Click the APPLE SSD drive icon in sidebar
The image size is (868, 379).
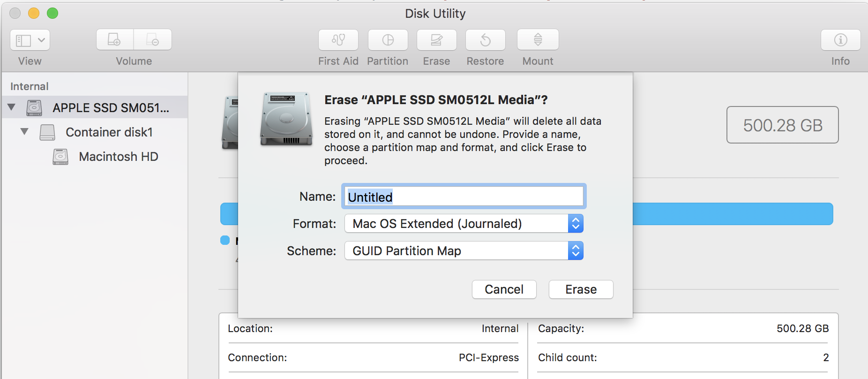click(x=34, y=108)
